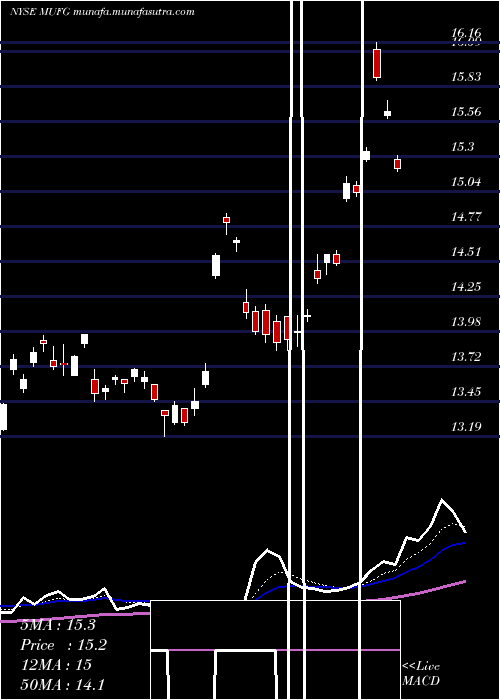
Task: Click the 14.25 price axis label
Action: coord(466,286)
